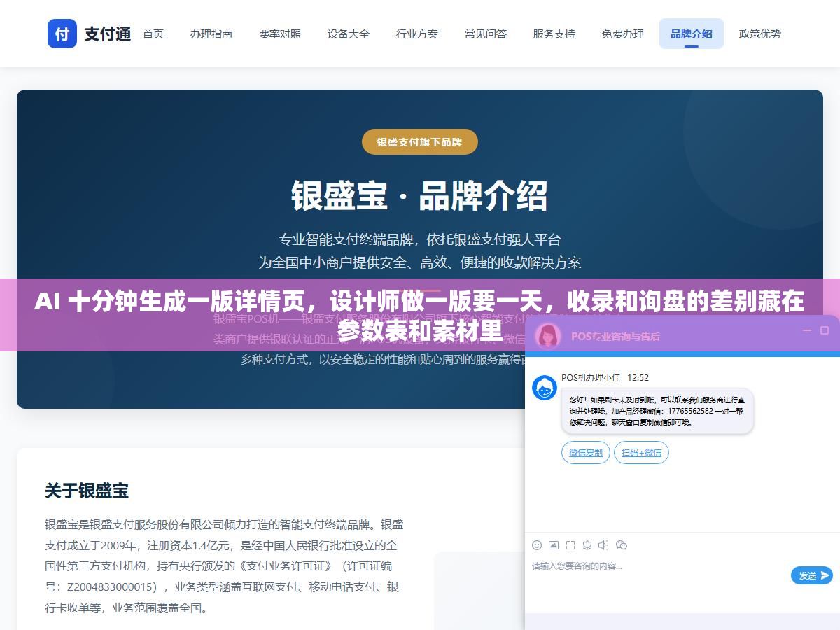
Task: Click the 专业智能支付终端品牌 subtitle line
Action: [420, 239]
